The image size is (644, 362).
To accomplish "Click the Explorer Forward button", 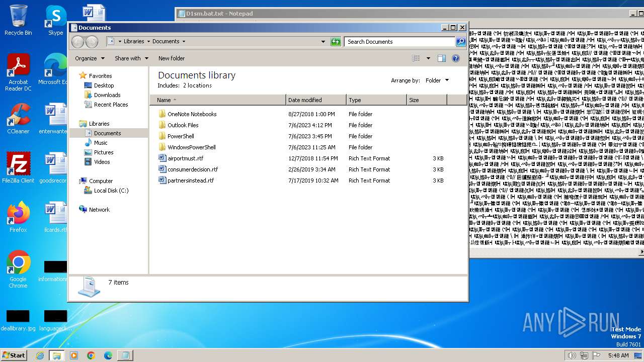I will point(92,42).
